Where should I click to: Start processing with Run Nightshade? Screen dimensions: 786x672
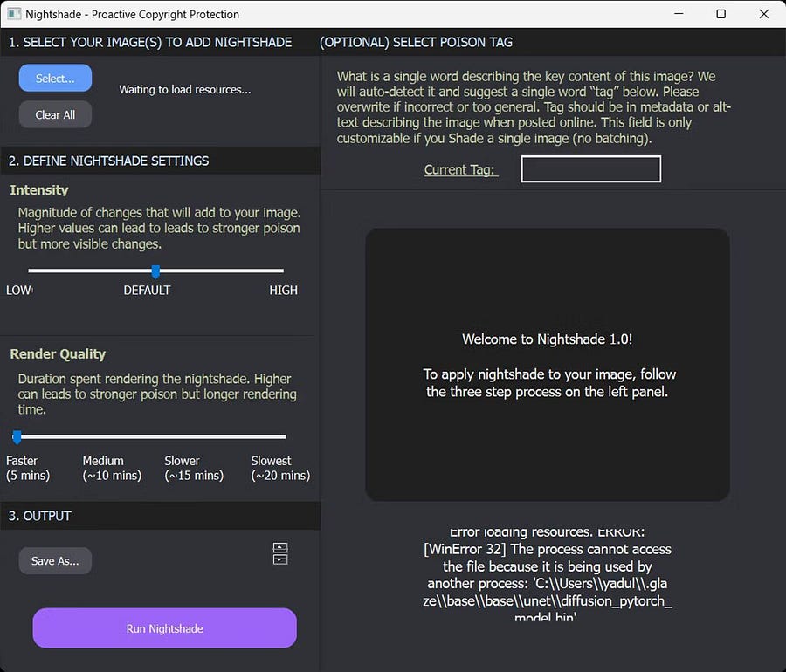(165, 628)
